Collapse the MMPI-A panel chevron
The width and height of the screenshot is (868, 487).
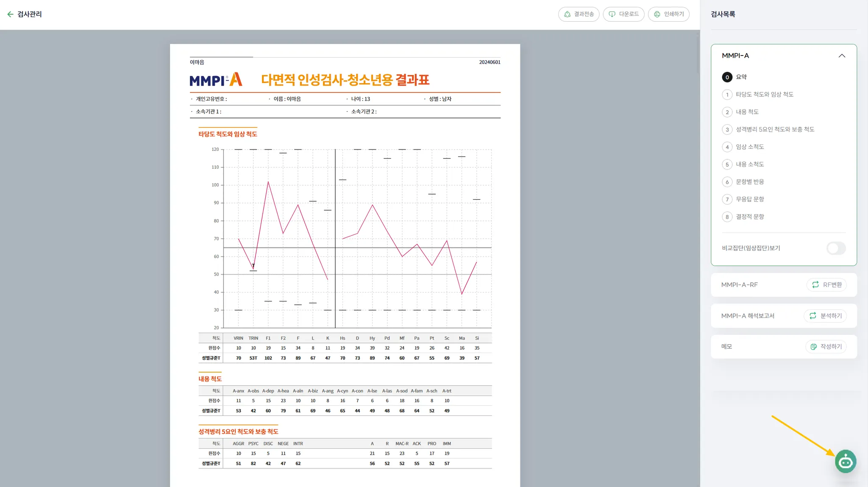(x=842, y=56)
